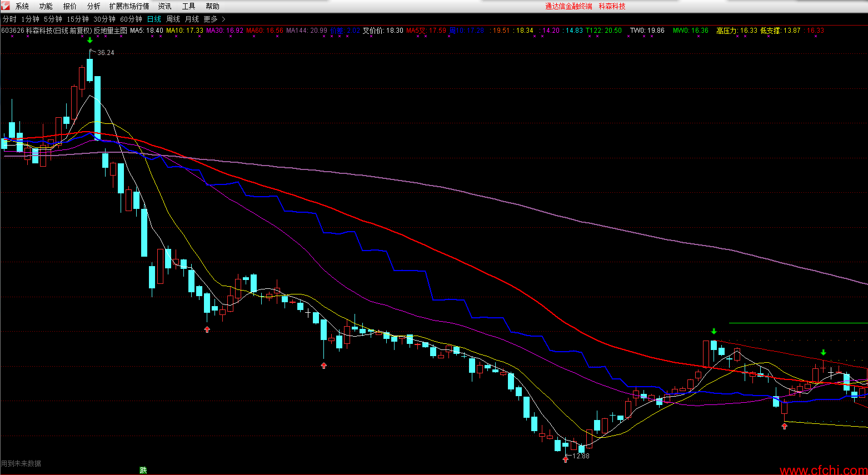
Task: Click the 高压力: 16.33 resistance value
Action: pyautogui.click(x=737, y=31)
